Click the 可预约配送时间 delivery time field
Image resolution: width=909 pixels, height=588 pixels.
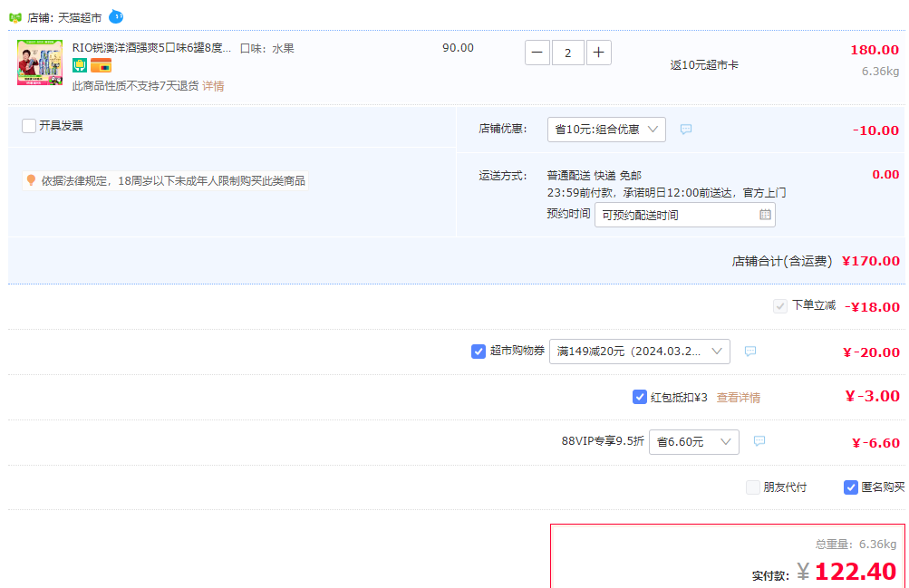pos(684,215)
